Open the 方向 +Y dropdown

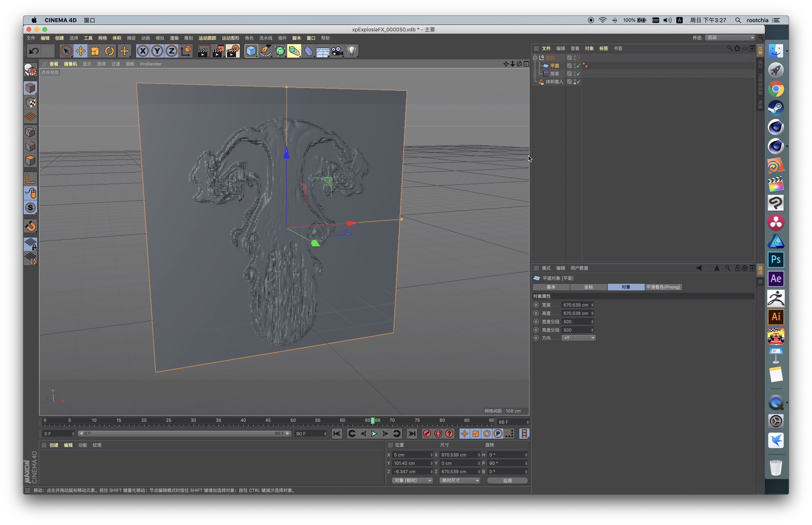pos(579,338)
